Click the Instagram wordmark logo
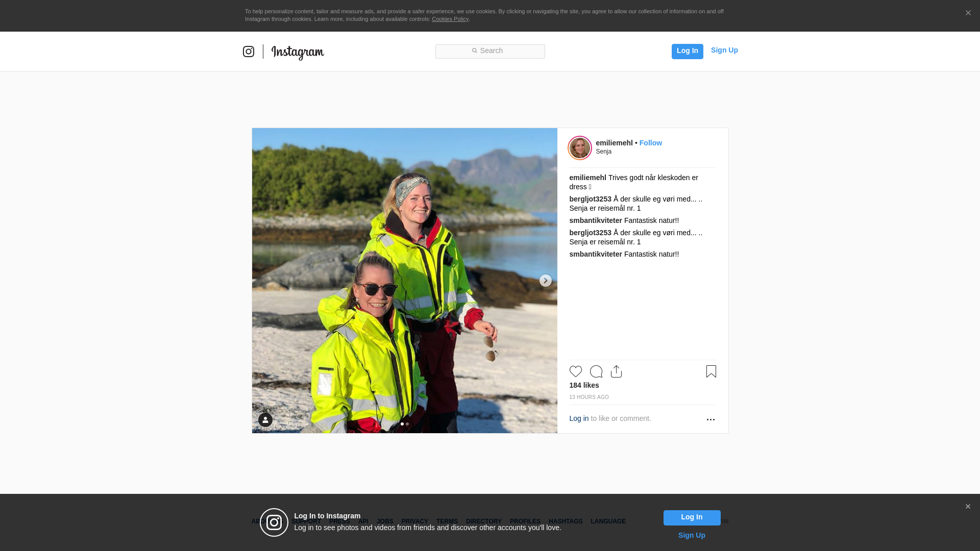980x551 pixels. point(298,53)
